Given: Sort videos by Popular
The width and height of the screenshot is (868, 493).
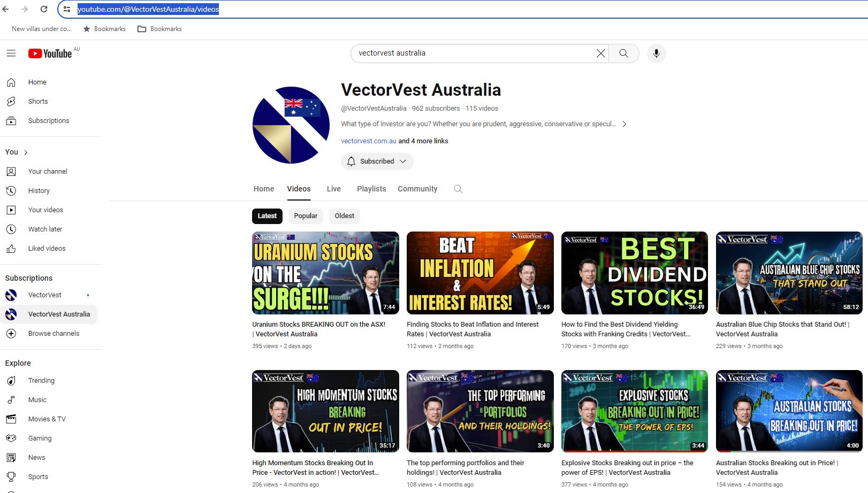Looking at the screenshot, I should [x=306, y=216].
